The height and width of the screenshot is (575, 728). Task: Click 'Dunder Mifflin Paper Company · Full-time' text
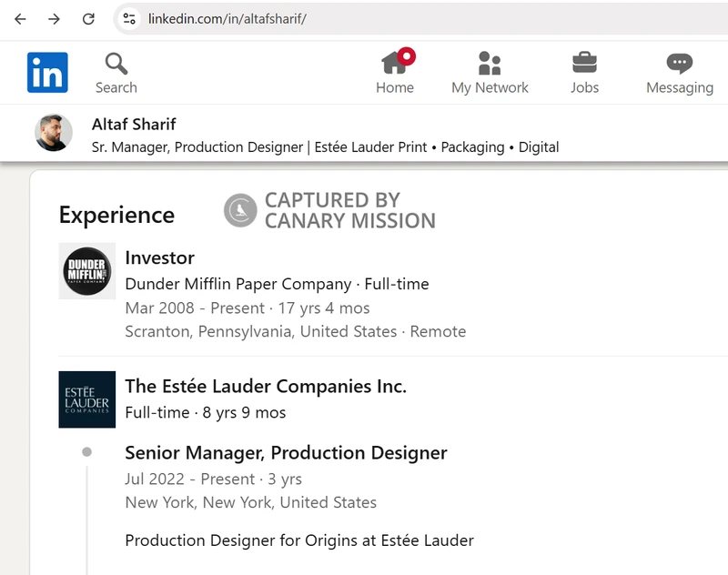(x=278, y=284)
